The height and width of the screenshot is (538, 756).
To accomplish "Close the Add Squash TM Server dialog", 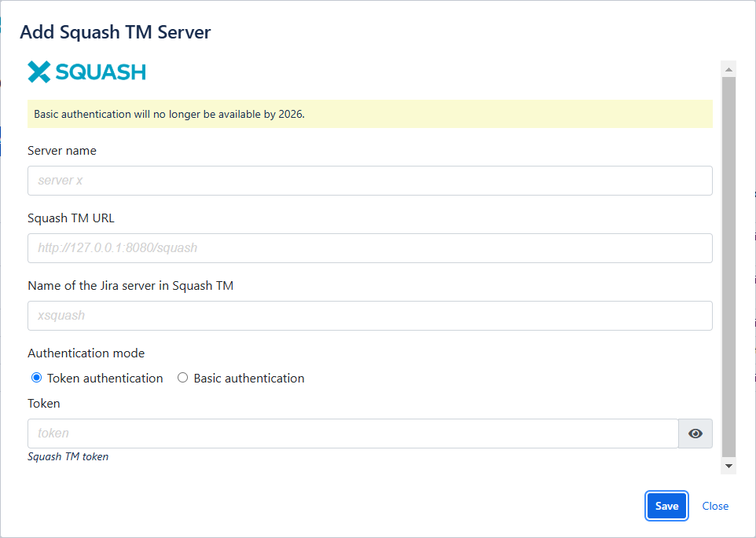I will click(x=715, y=506).
